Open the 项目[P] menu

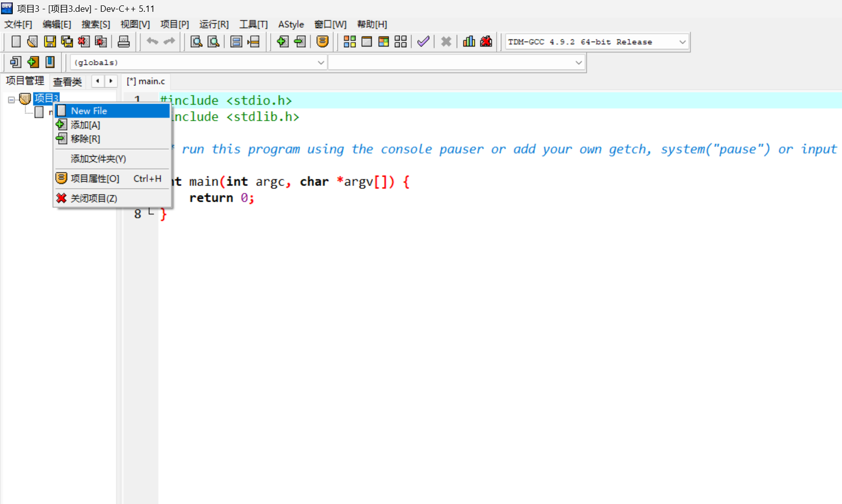tap(174, 25)
